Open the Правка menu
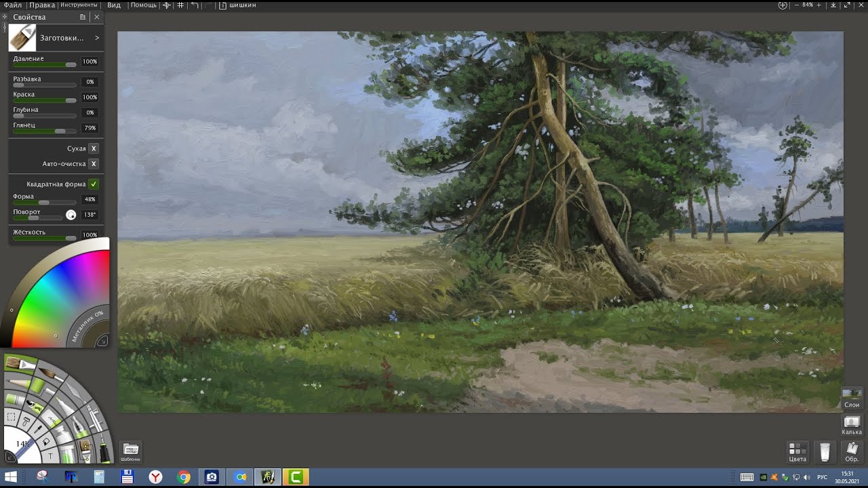This screenshot has width=868, height=488. click(x=42, y=5)
